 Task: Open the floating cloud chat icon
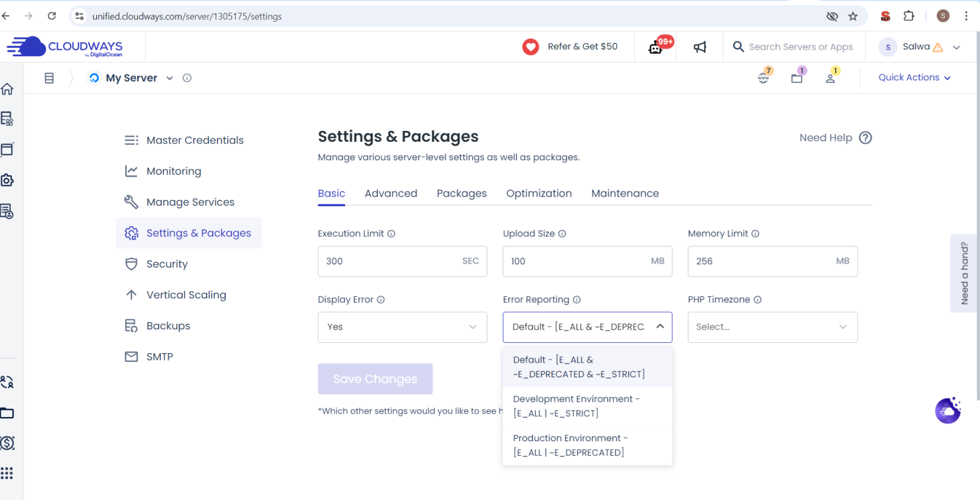click(x=948, y=411)
